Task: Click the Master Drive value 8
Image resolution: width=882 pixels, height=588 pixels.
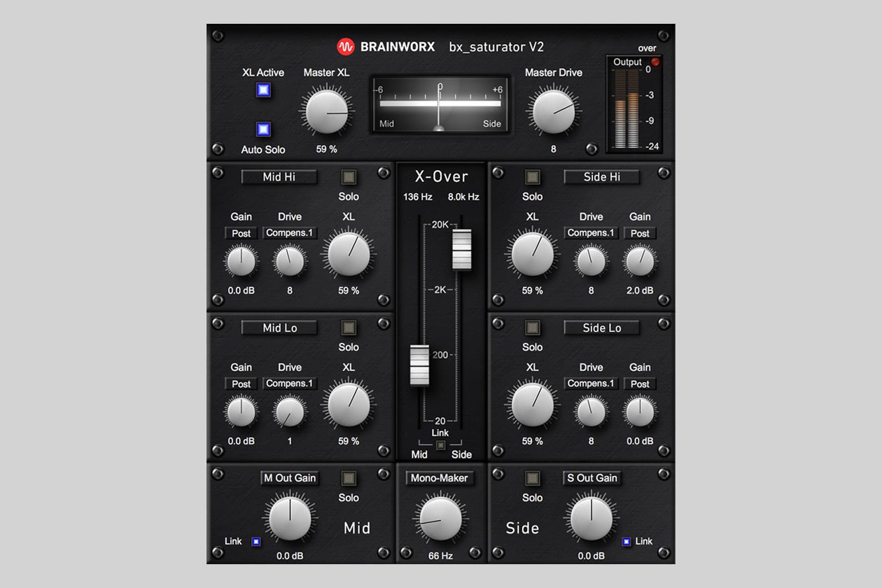Action: click(553, 149)
